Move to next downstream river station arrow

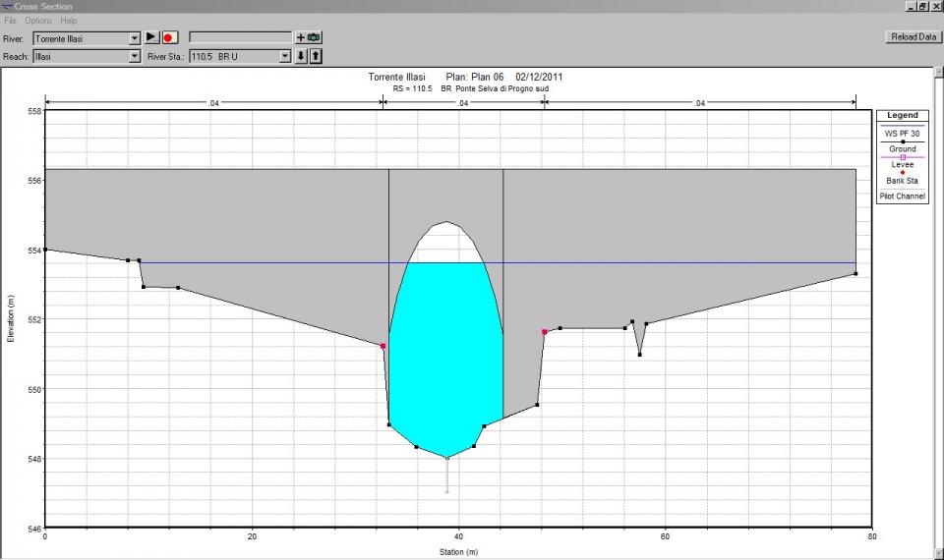pyautogui.click(x=301, y=56)
